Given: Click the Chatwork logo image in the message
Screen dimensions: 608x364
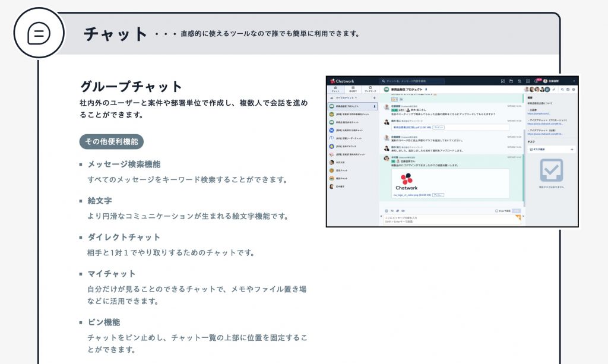Looking at the screenshot, I should pyautogui.click(x=407, y=181).
